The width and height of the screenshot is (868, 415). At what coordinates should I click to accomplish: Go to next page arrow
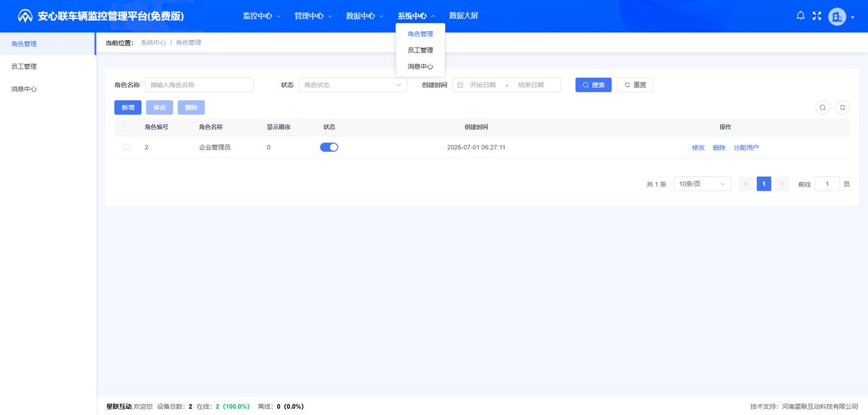[782, 184]
